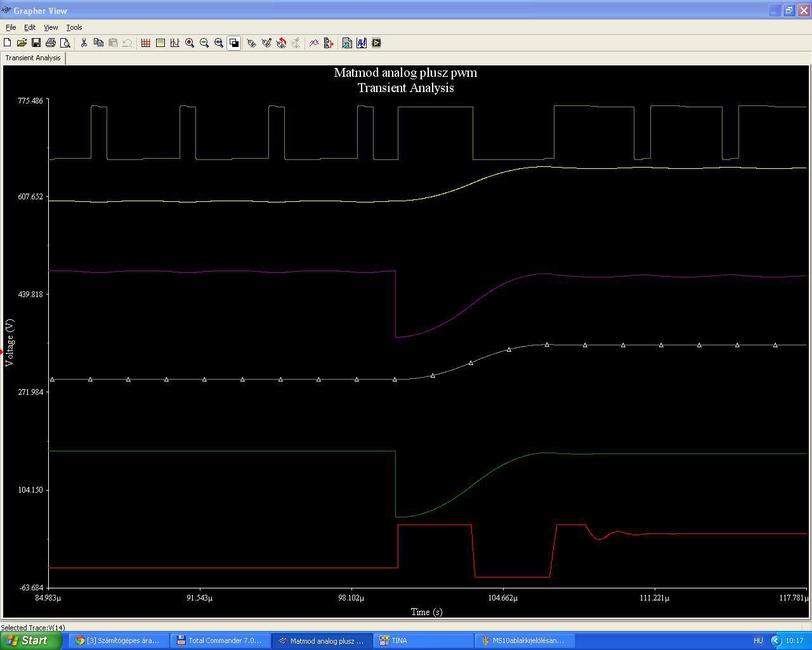Click the blue waveform chart icon
Screen dimensions: 812x650
coord(362,43)
